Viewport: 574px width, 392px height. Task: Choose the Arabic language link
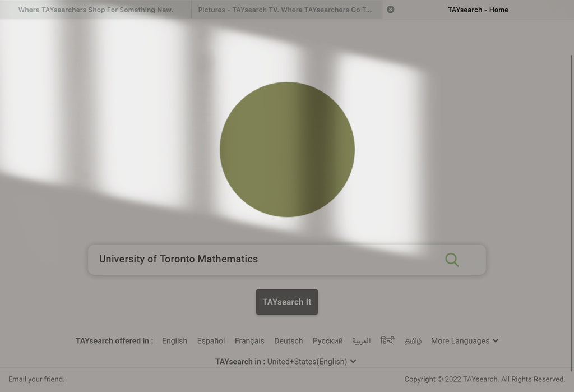pos(362,341)
